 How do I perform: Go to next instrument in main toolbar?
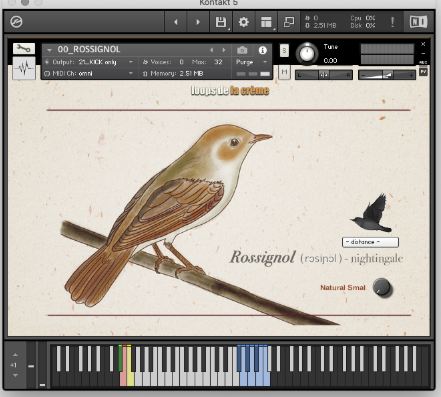[198, 22]
